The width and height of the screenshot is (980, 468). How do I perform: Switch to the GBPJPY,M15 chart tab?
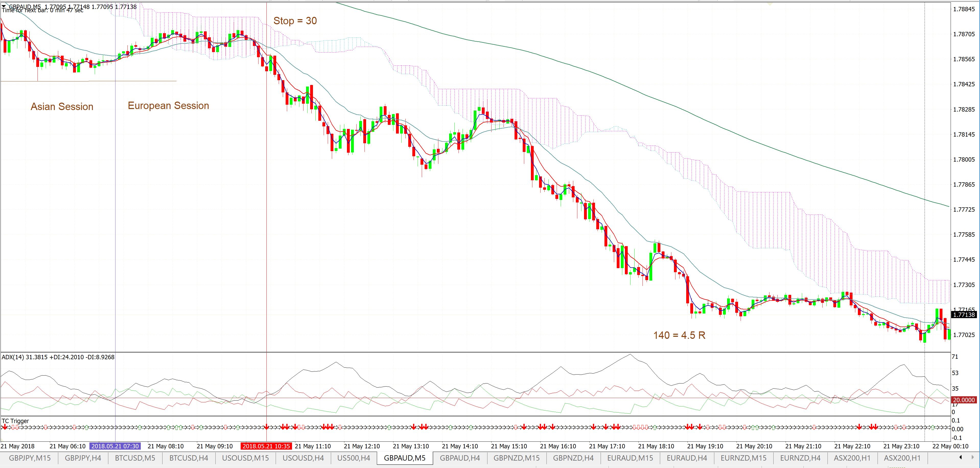30,458
